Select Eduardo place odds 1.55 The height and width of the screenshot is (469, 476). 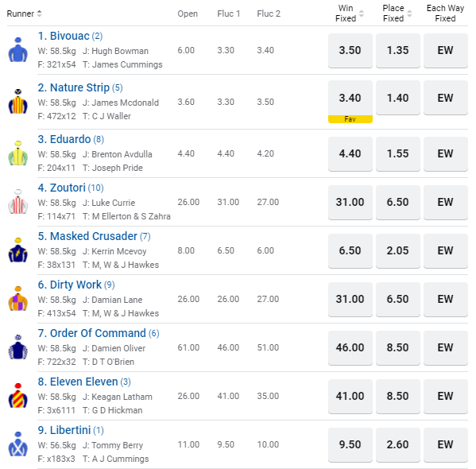[398, 153]
